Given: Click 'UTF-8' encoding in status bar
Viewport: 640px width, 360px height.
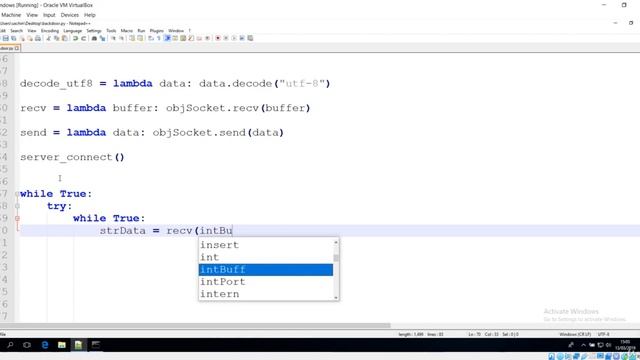Looking at the screenshot, I should pos(603,334).
